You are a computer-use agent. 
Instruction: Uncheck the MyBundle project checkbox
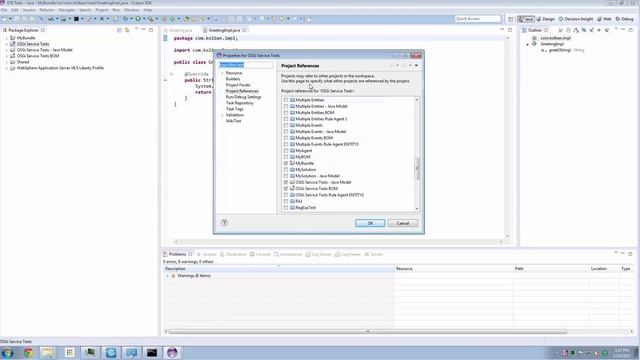pyautogui.click(x=286, y=163)
